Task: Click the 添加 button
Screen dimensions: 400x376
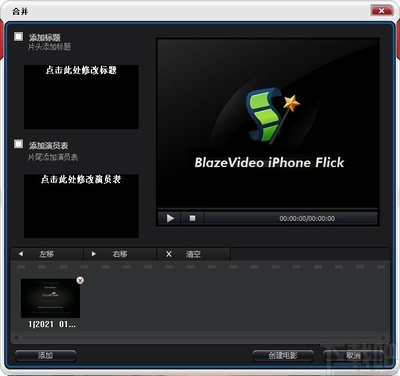Action: tap(45, 356)
